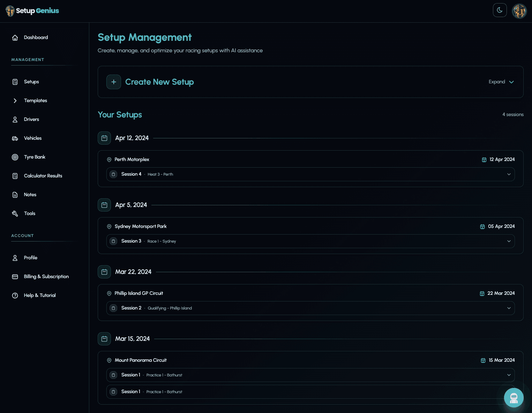Viewport: 532px width, 413px height.
Task: Expand first Session 1 Practice 1 - Bathurst row
Action: 310,375
